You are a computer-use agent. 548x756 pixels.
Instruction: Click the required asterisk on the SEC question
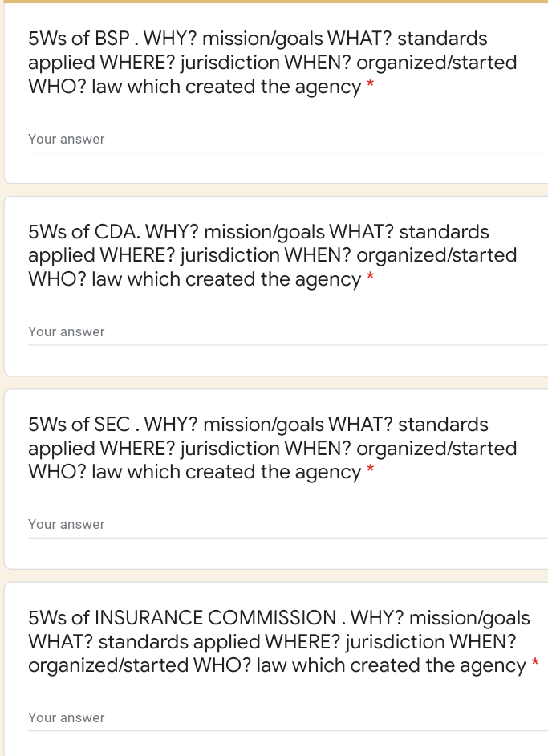pyautogui.click(x=368, y=468)
